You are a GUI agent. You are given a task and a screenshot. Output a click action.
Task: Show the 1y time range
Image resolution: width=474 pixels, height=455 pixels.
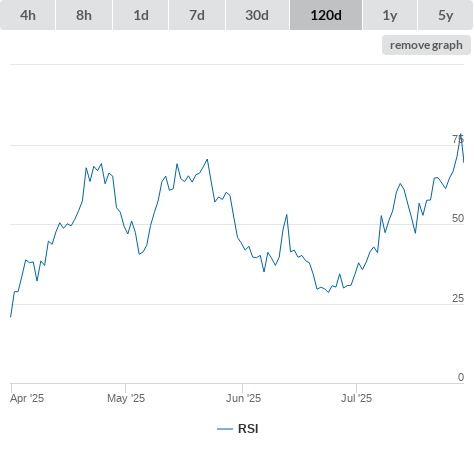click(x=390, y=15)
